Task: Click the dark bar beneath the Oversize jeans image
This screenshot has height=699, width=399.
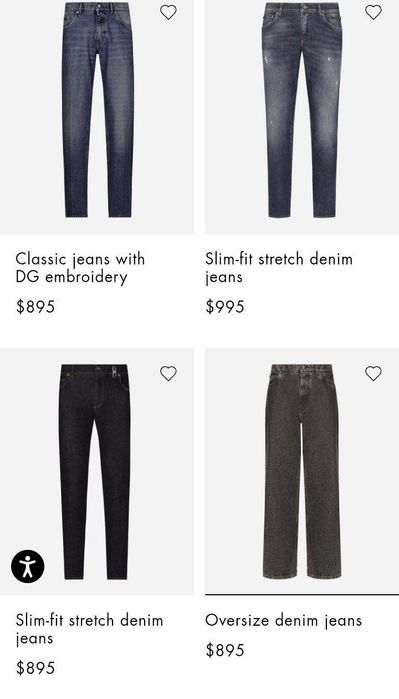Action: coord(302,594)
